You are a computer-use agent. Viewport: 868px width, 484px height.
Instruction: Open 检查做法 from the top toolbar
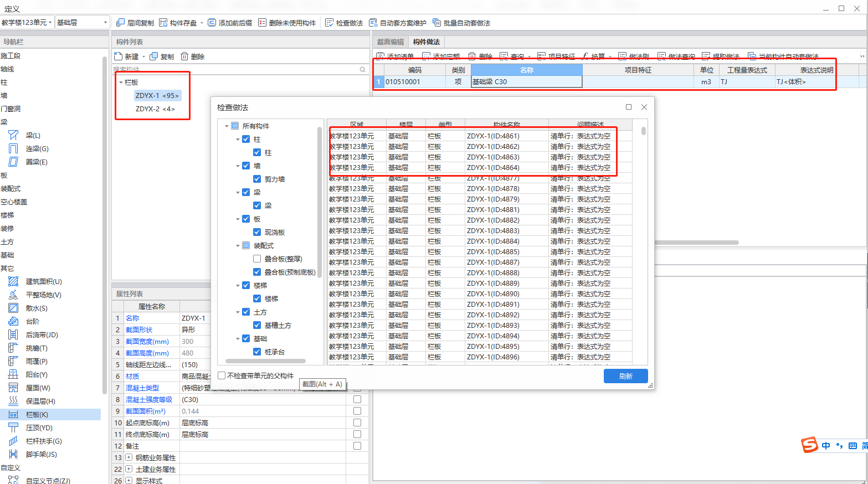[343, 23]
